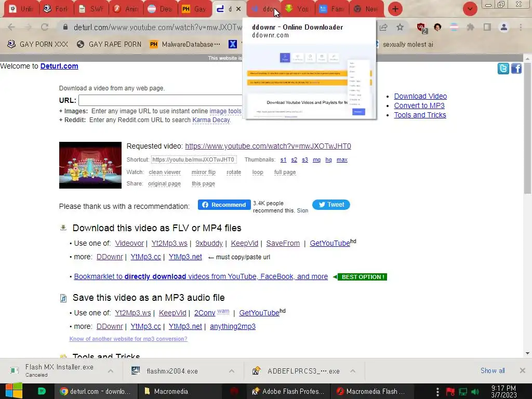
Task: Click Show all downloads
Action: 493,370
